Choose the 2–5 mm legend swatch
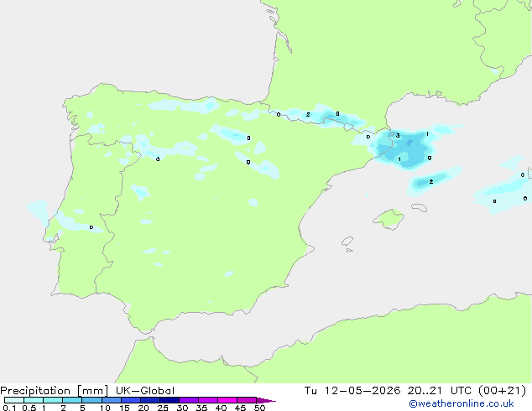 (x=72, y=400)
